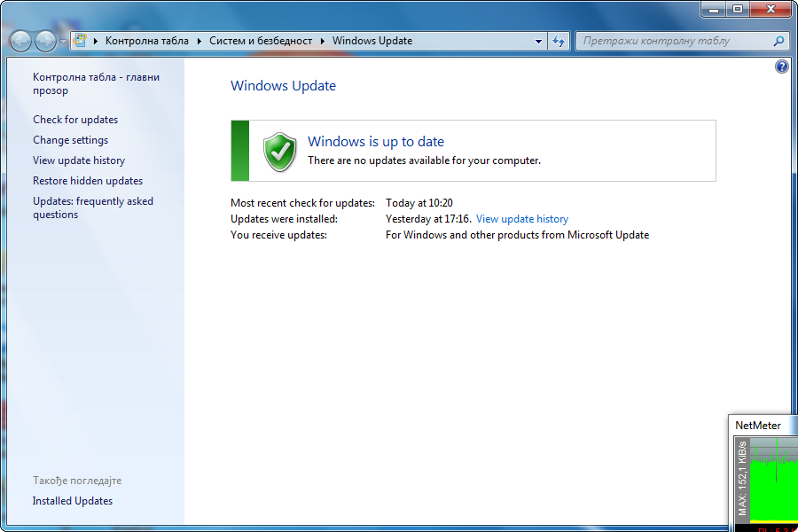Open Change settings
This screenshot has height=532, width=798.
click(71, 140)
